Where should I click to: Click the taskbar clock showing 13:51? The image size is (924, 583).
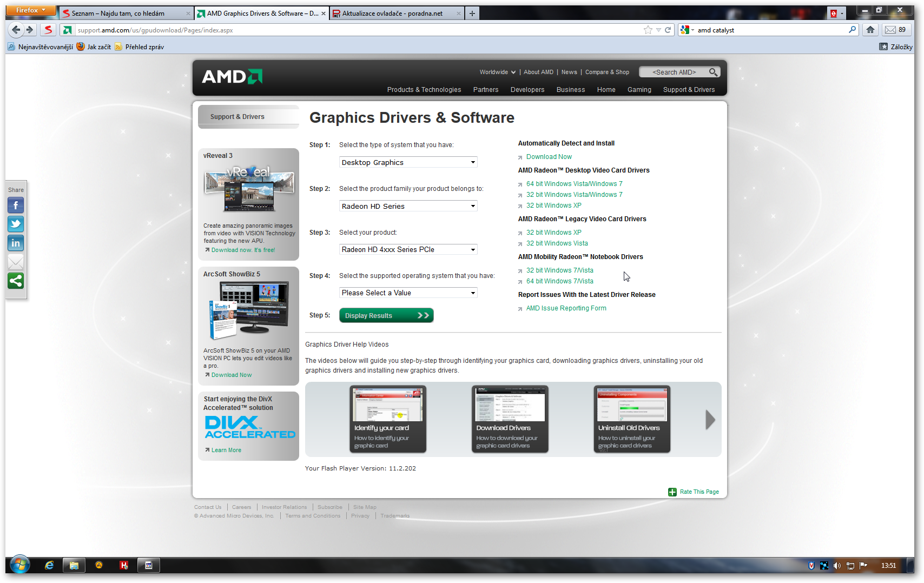[x=888, y=566]
